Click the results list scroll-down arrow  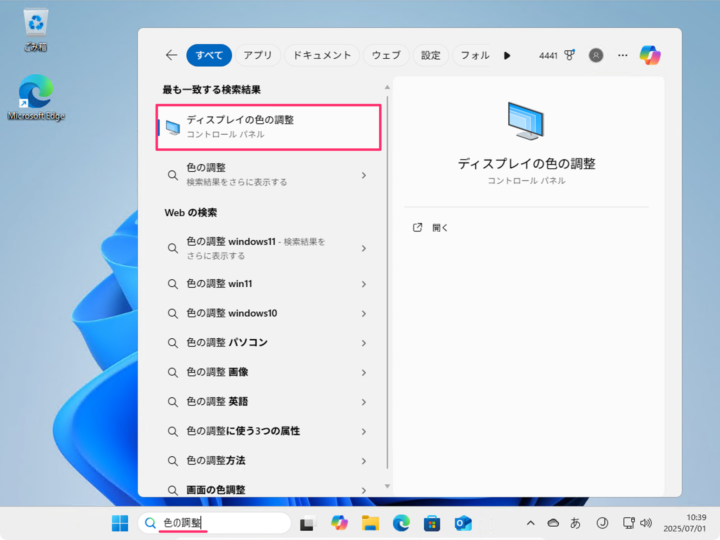[388, 486]
